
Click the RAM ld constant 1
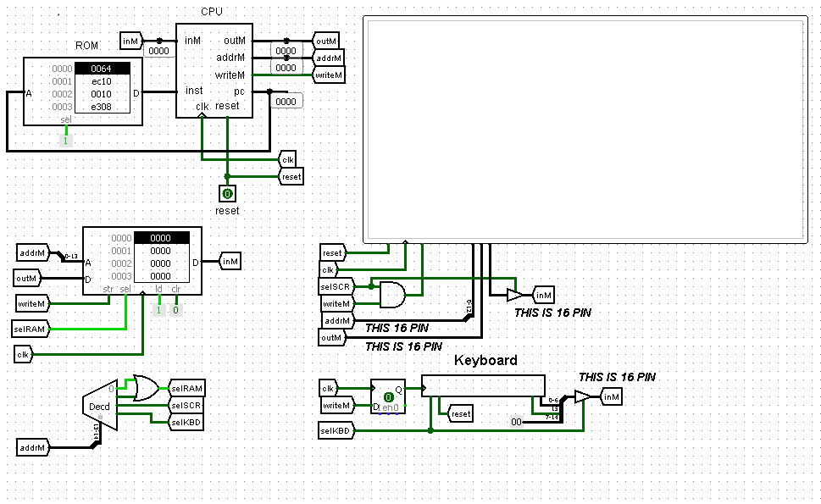pos(158,310)
